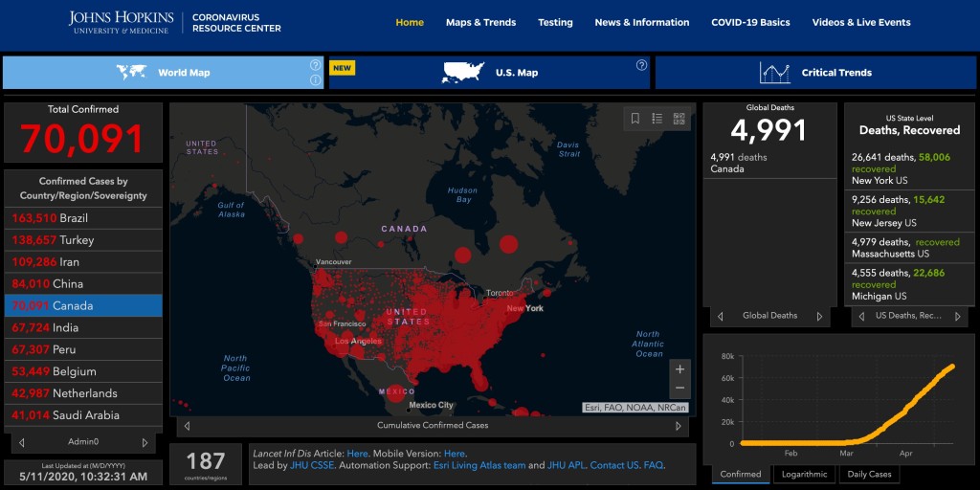Viewport: 980px width, 490px height.
Task: Click the bookmark icon on the map
Action: [635, 118]
